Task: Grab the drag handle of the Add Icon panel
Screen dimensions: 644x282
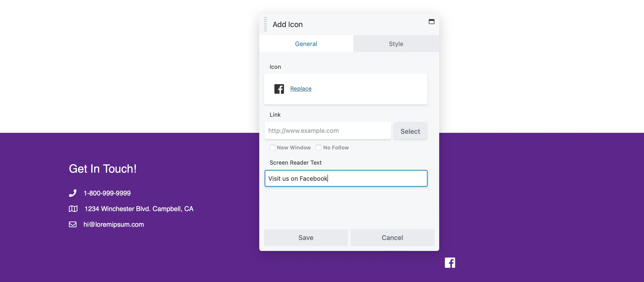Action: [x=265, y=24]
